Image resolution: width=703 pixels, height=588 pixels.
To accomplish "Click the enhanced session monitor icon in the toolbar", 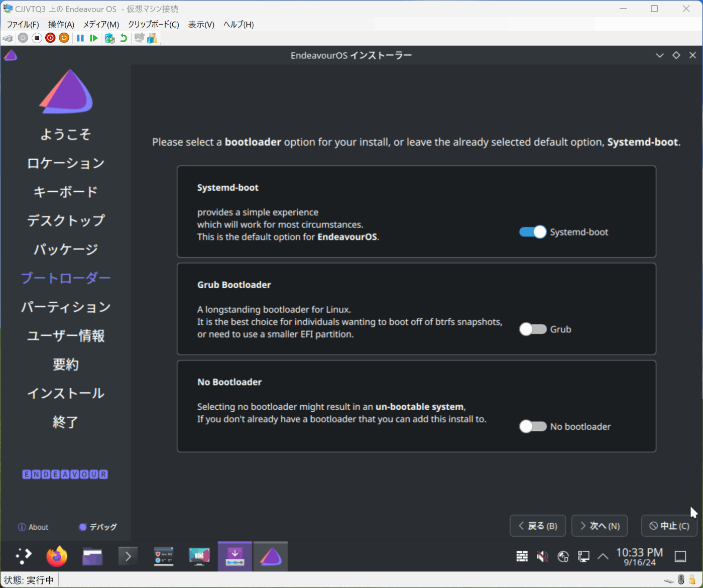I will click(139, 38).
